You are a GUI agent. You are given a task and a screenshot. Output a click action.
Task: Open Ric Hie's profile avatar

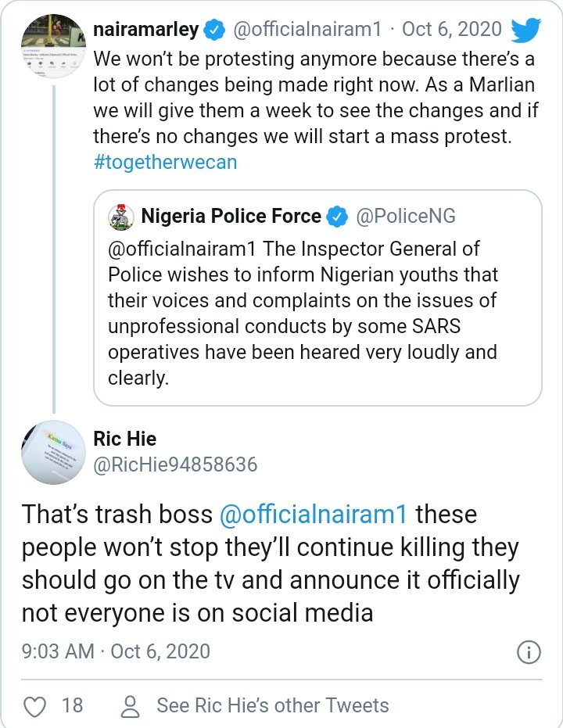pyautogui.click(x=52, y=450)
